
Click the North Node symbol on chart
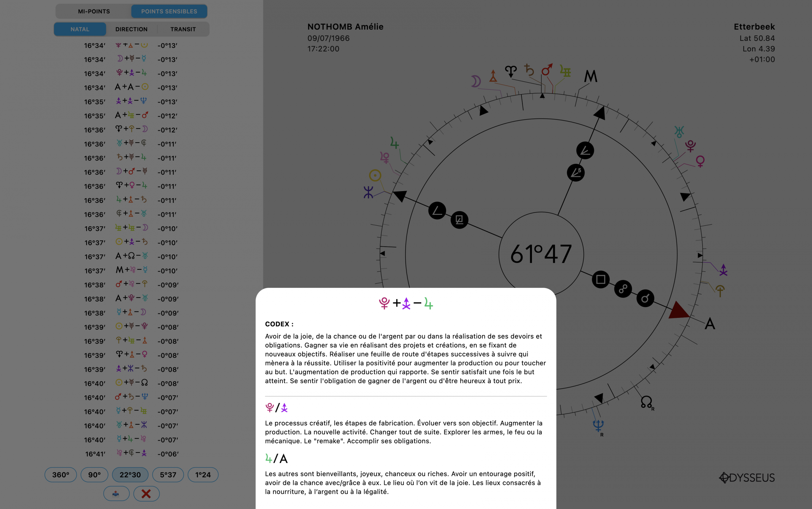[646, 402]
